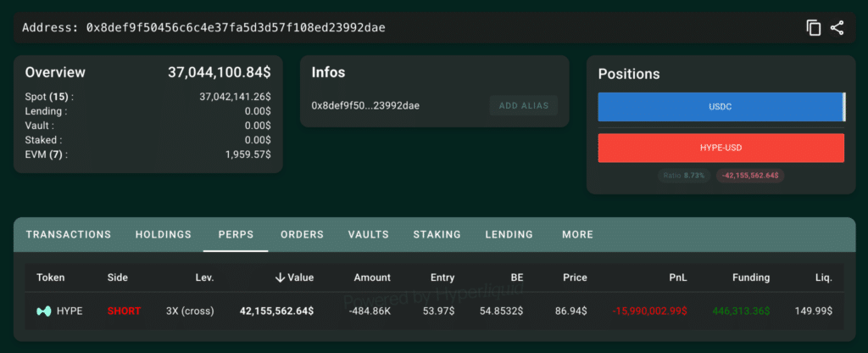Viewport: 868px width, 353px height.
Task: Click the 3X (cross) leverage cell
Action: [x=190, y=311]
